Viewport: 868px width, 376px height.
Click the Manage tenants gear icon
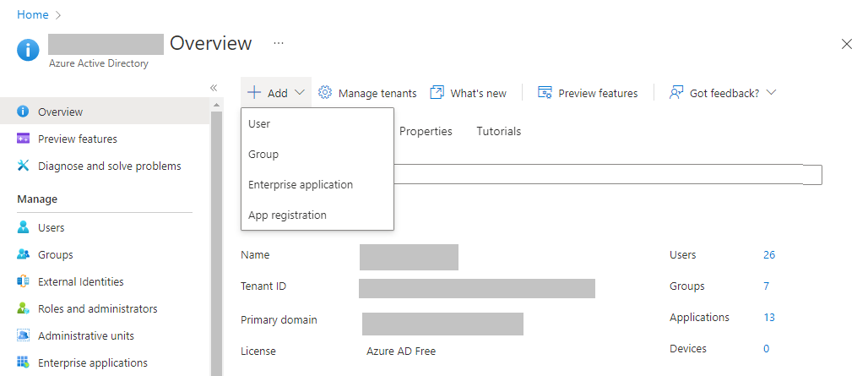tap(325, 92)
